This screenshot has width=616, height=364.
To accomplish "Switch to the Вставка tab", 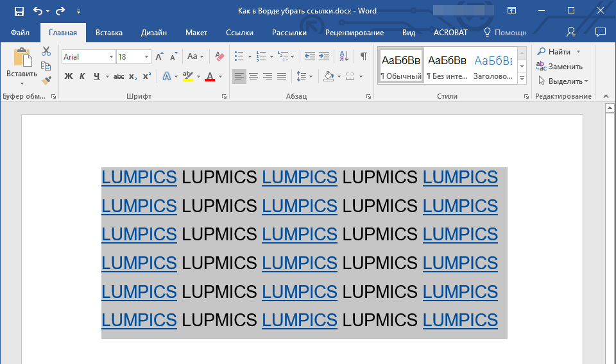I will point(109,33).
